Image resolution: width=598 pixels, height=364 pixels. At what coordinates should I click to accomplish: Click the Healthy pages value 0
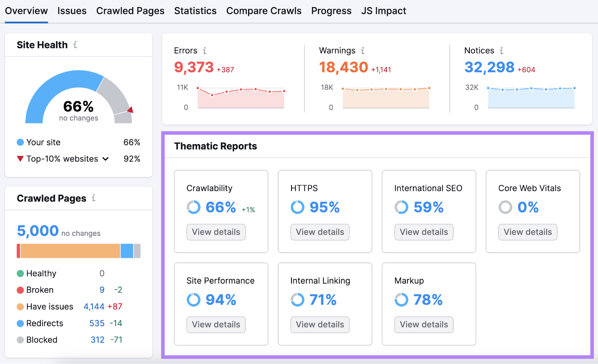coord(102,274)
